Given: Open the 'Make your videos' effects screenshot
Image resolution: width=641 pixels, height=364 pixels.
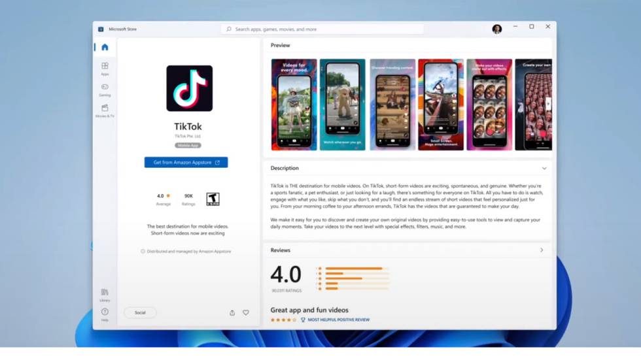Looking at the screenshot, I should coord(489,105).
